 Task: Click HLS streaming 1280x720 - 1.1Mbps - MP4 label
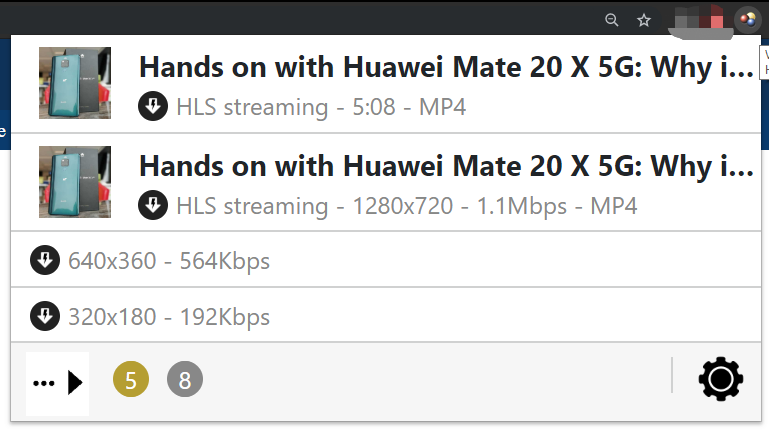tap(407, 206)
